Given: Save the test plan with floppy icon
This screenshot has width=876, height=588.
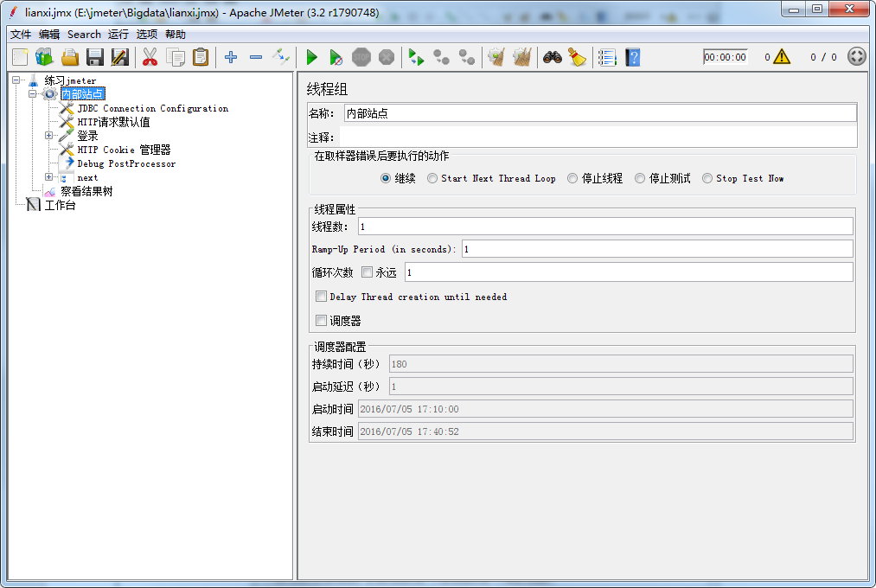Looking at the screenshot, I should coord(95,57).
